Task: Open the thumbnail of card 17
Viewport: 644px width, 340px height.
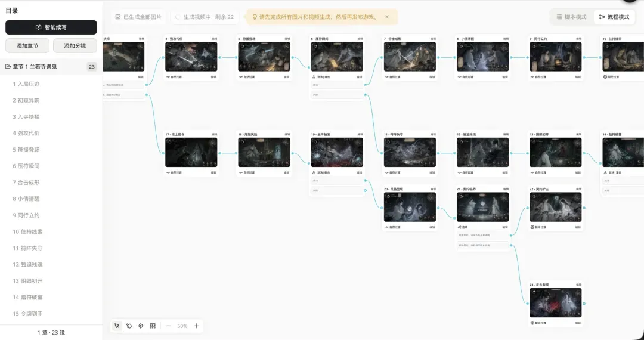Action: click(191, 152)
